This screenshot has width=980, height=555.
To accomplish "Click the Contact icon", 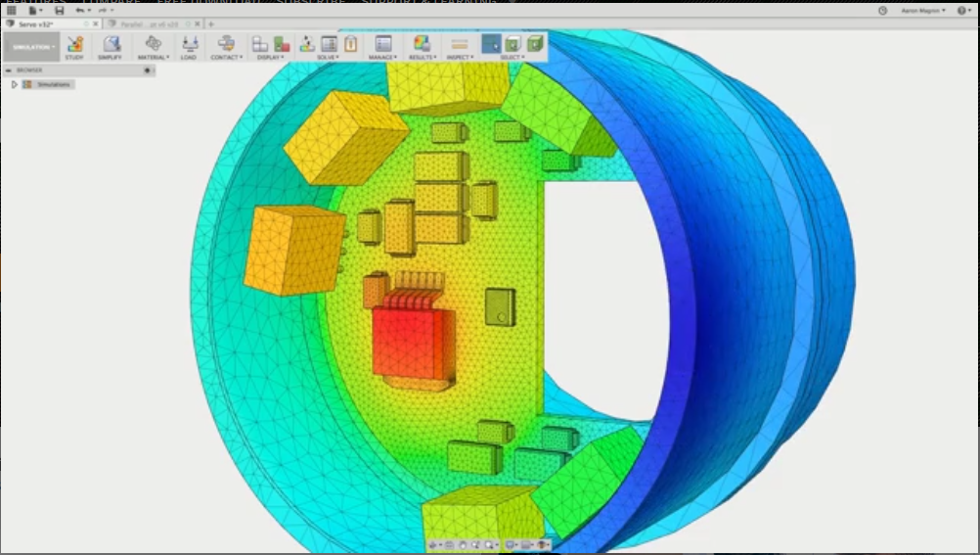I will pyautogui.click(x=226, y=43).
